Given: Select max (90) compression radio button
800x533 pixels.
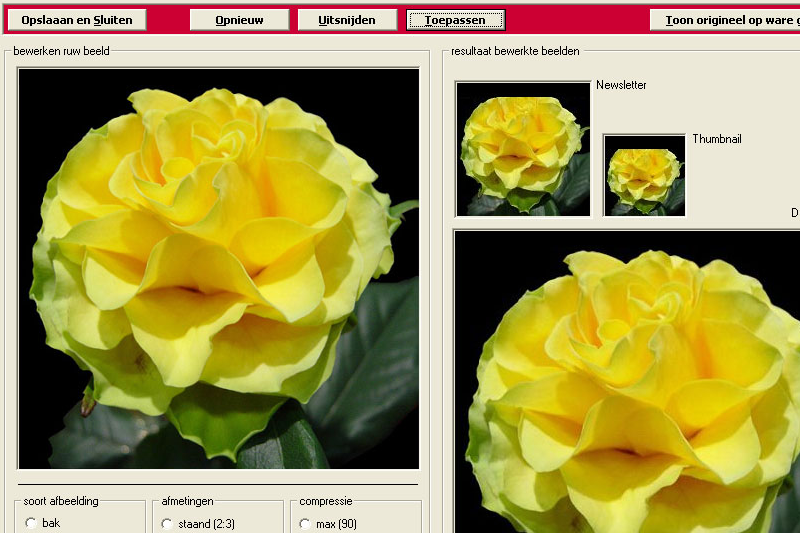Looking at the screenshot, I should point(305,523).
